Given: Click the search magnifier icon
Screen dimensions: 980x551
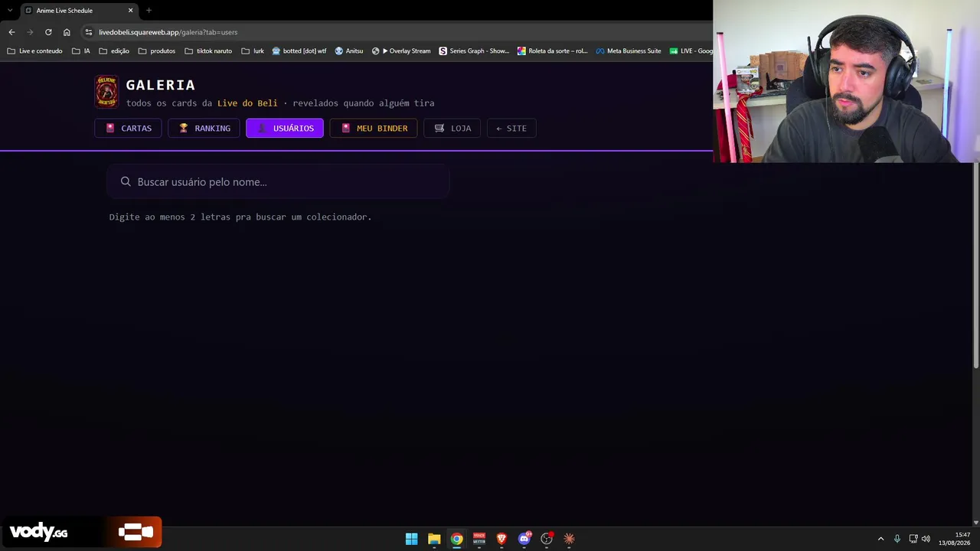Looking at the screenshot, I should click(x=126, y=181).
